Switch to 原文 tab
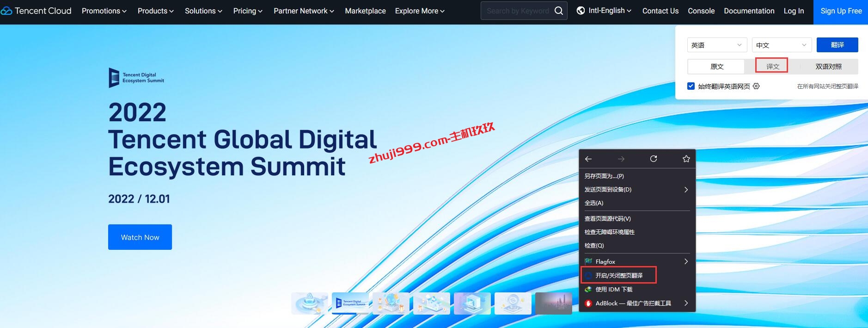The height and width of the screenshot is (328, 868). coord(716,67)
